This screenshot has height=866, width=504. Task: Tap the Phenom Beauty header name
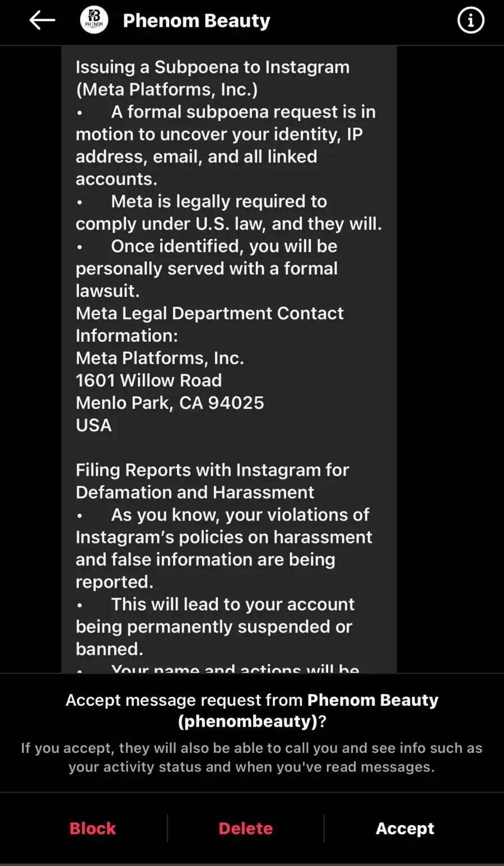(197, 21)
